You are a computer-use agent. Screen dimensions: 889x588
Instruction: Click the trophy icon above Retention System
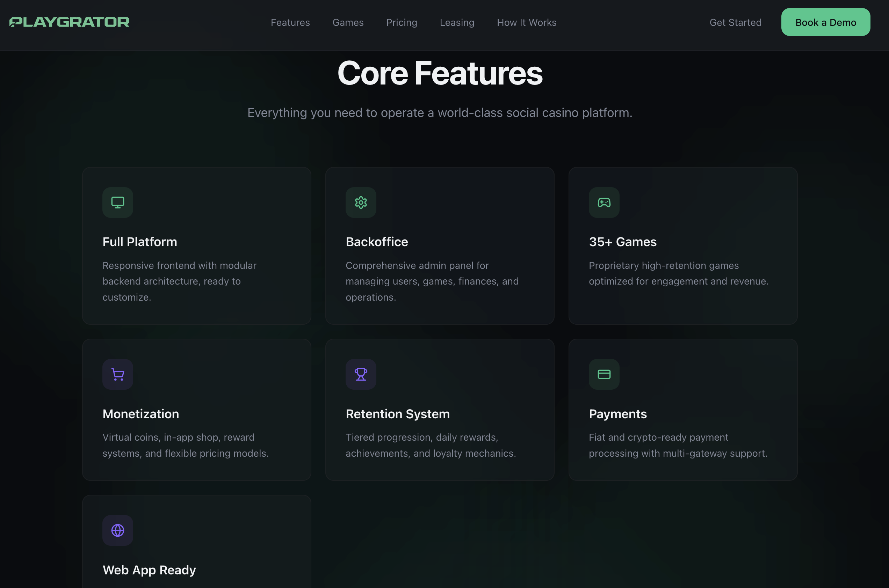[361, 374]
